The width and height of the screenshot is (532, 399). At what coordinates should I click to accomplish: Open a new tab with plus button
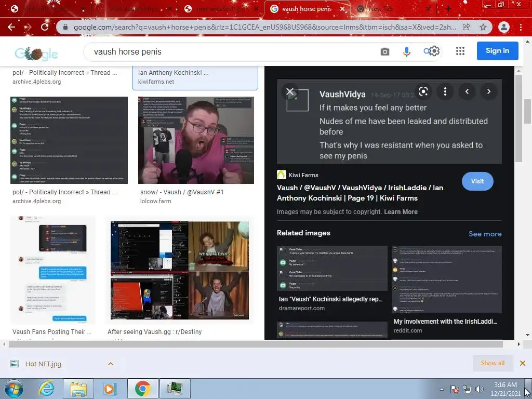click(448, 9)
